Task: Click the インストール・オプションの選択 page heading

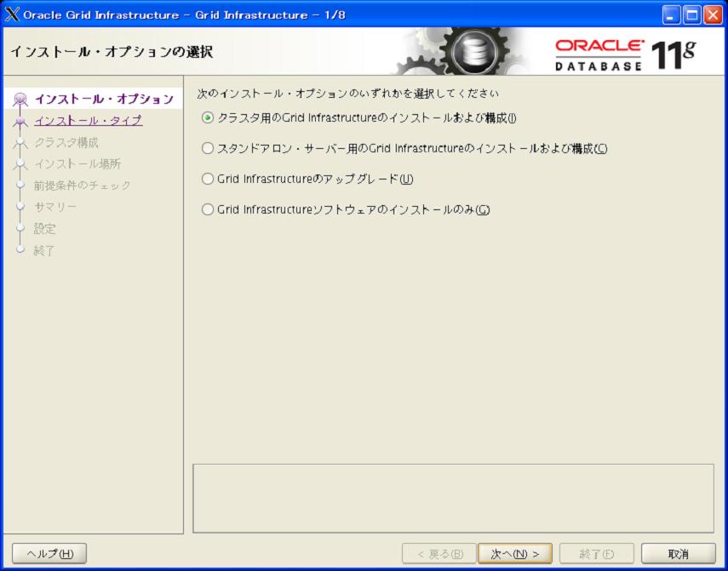Action: (112, 52)
